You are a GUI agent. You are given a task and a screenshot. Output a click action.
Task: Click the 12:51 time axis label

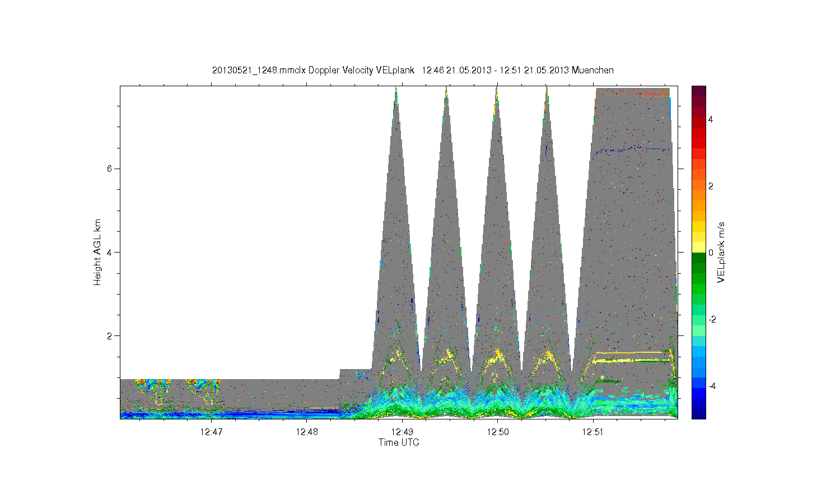[592, 432]
